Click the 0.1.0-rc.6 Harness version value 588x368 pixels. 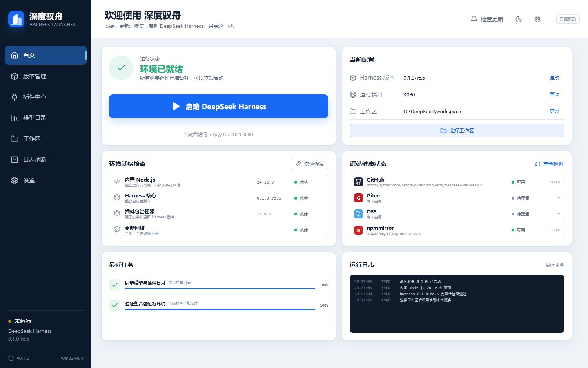pyautogui.click(x=414, y=78)
